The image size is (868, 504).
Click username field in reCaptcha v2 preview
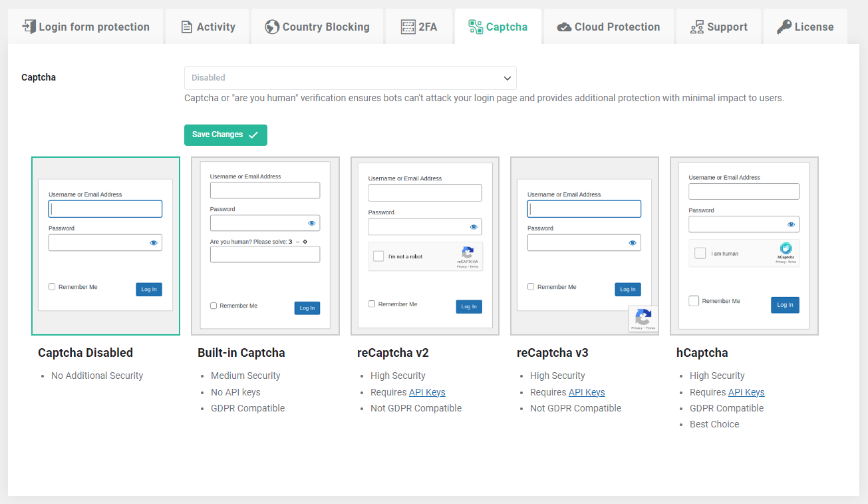point(425,193)
